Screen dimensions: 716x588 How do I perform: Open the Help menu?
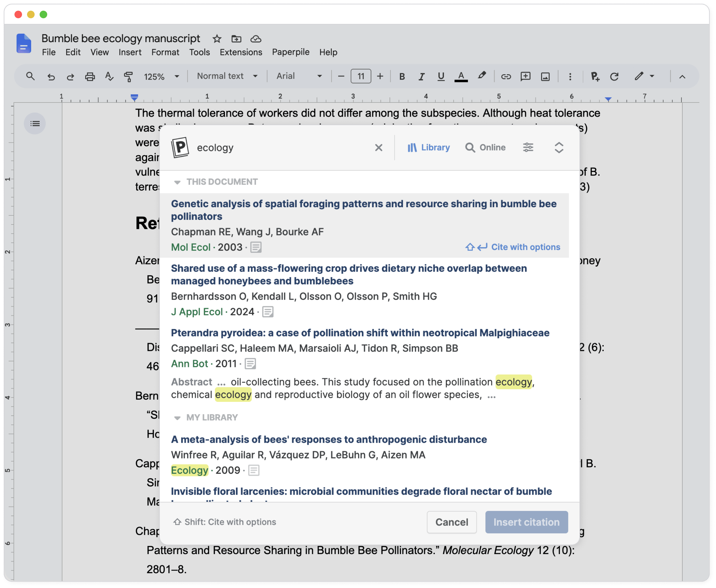coord(328,52)
